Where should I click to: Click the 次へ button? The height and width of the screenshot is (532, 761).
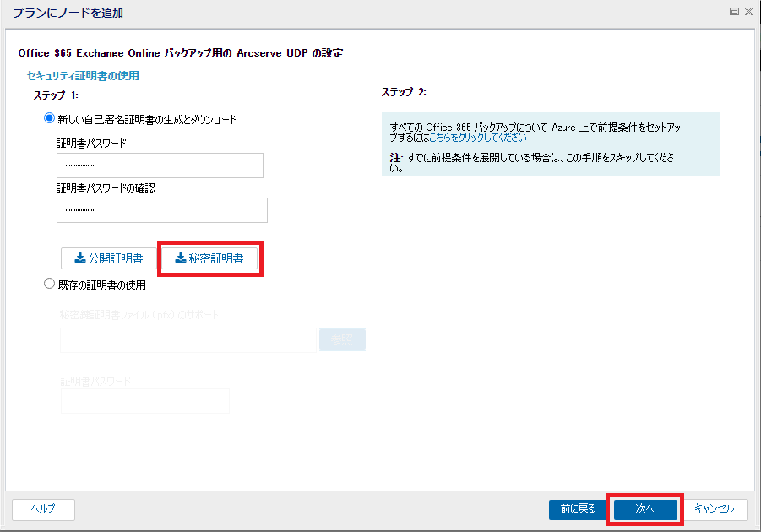[645, 509]
